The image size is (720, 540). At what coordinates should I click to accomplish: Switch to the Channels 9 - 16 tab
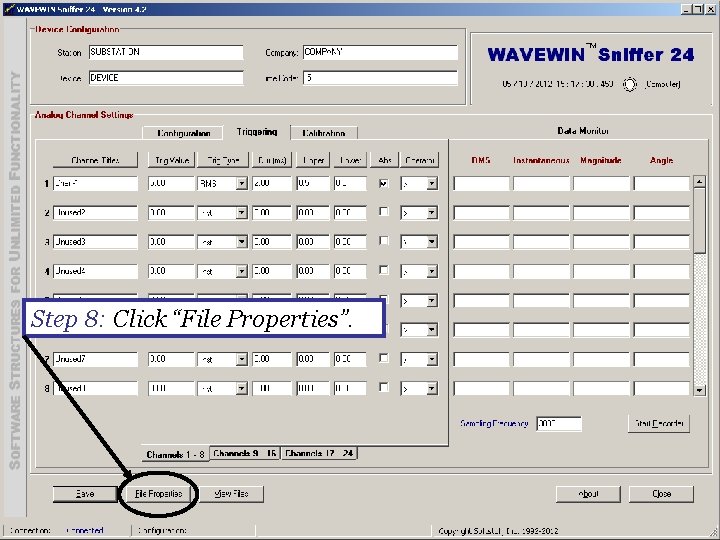(x=245, y=453)
